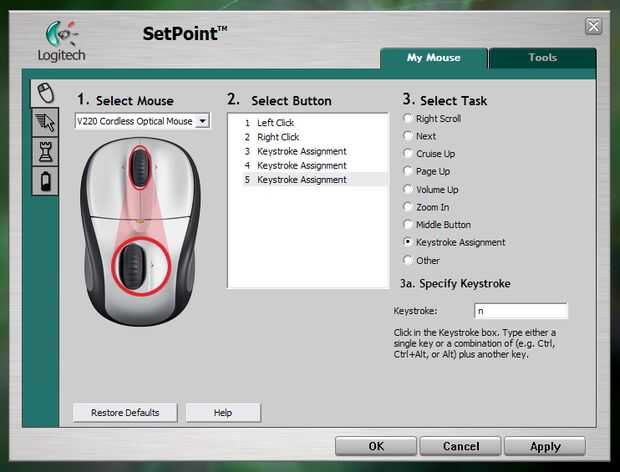Screen dimensions: 620x472
Task: Click in the Keystroke input box
Action: click(521, 311)
